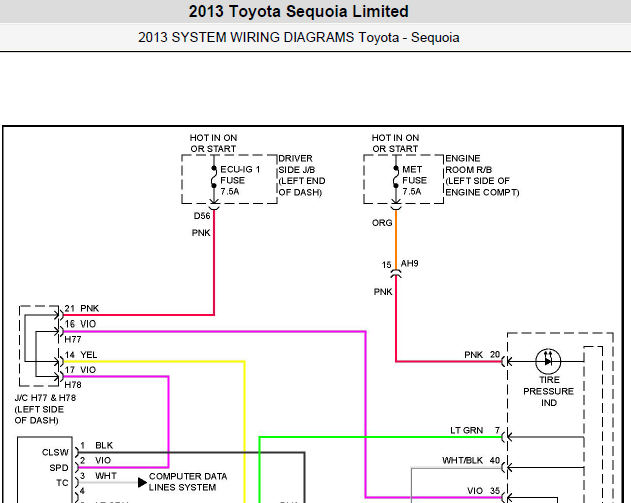The height and width of the screenshot is (503, 631).
Task: Click the 'AH9' connector label
Action: [x=410, y=264]
